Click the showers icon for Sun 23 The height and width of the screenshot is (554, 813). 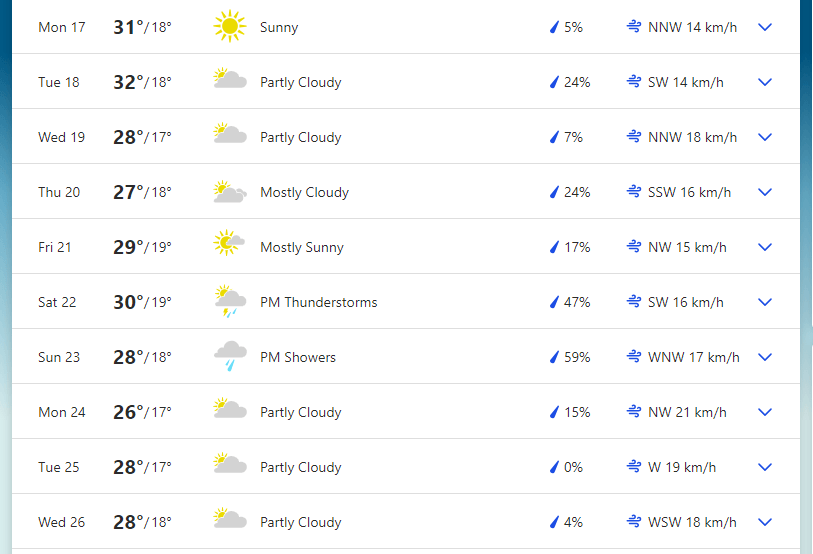(x=230, y=356)
